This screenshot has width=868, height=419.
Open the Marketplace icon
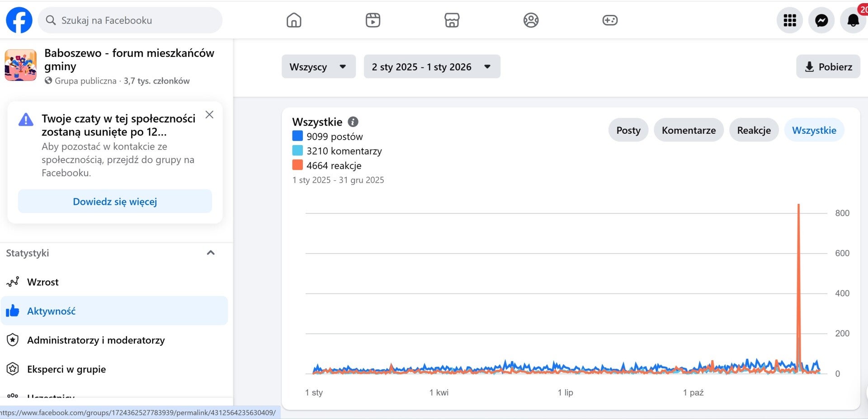point(452,20)
